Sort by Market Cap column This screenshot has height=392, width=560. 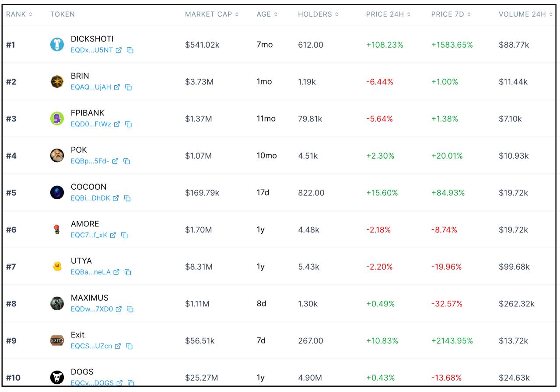point(212,14)
